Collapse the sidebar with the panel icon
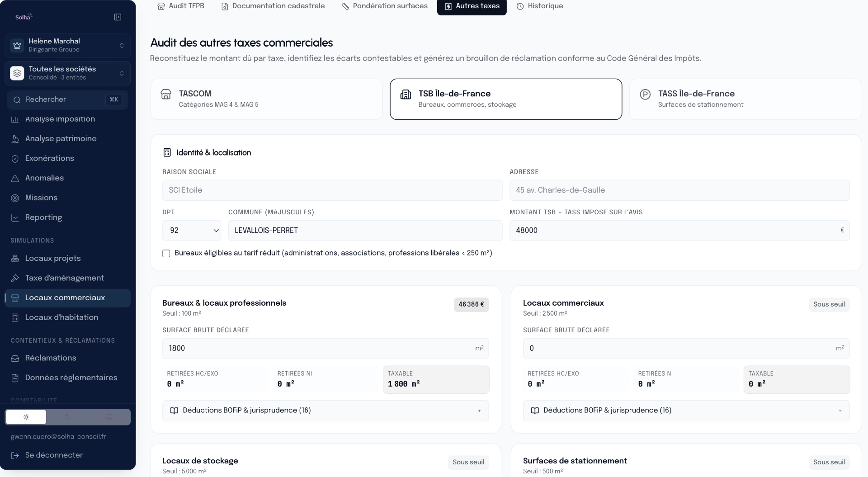The image size is (868, 477). point(118,17)
